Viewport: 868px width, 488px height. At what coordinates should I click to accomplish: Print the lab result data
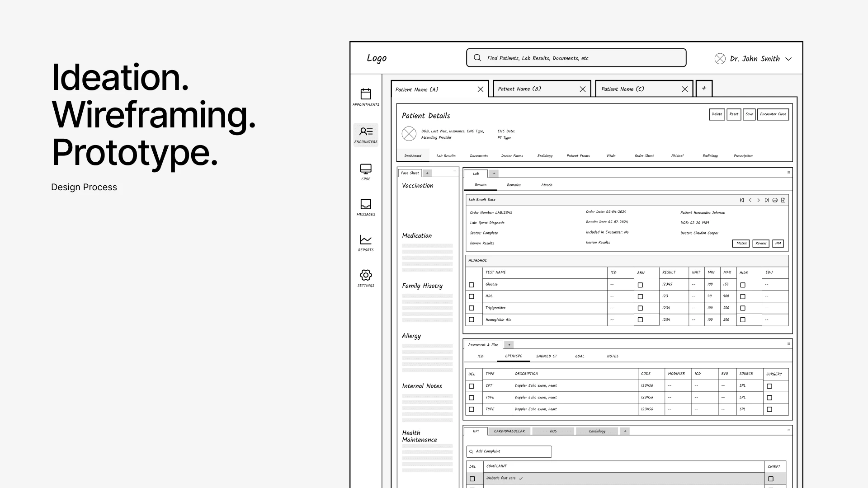click(775, 200)
